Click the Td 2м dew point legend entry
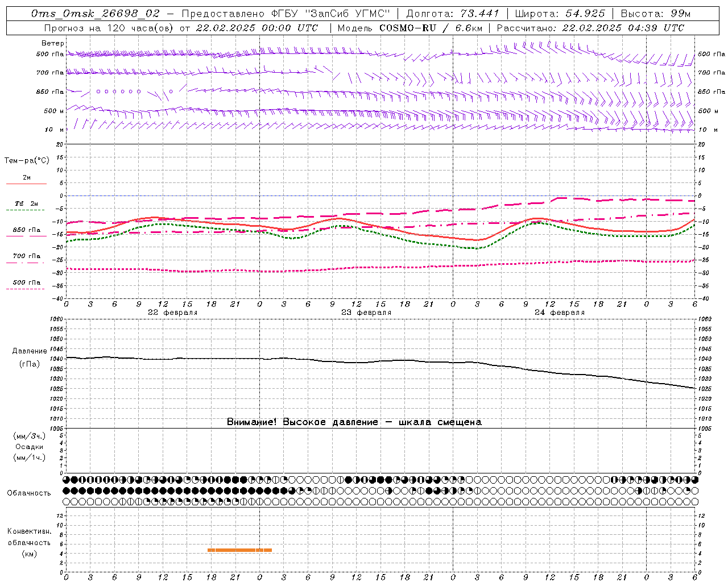 tap(26, 203)
